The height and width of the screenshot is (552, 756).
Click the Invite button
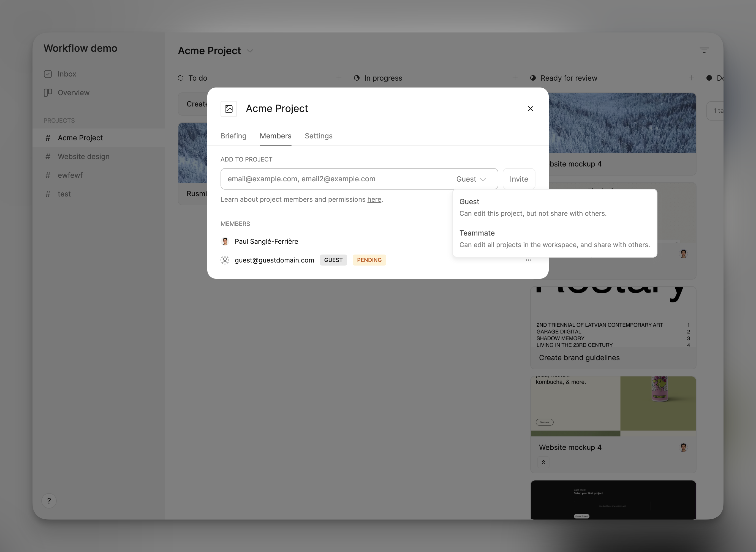[519, 179]
